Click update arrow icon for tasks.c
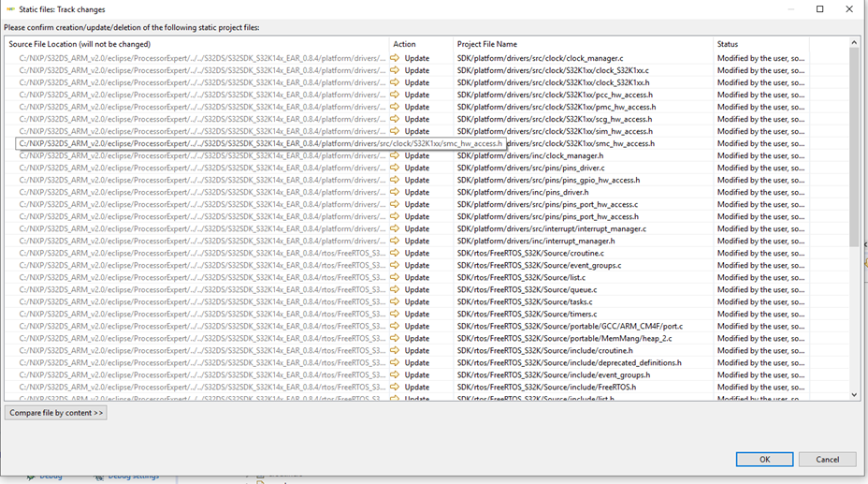 pos(395,301)
